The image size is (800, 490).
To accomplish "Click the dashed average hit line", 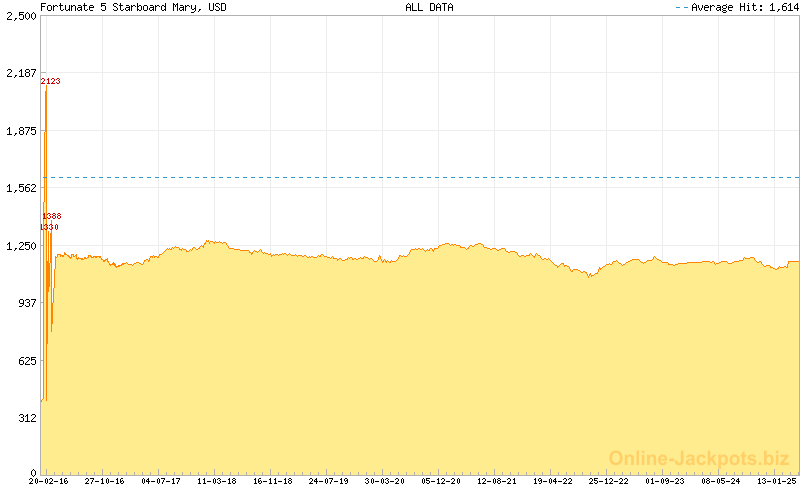I will pyautogui.click(x=420, y=177).
